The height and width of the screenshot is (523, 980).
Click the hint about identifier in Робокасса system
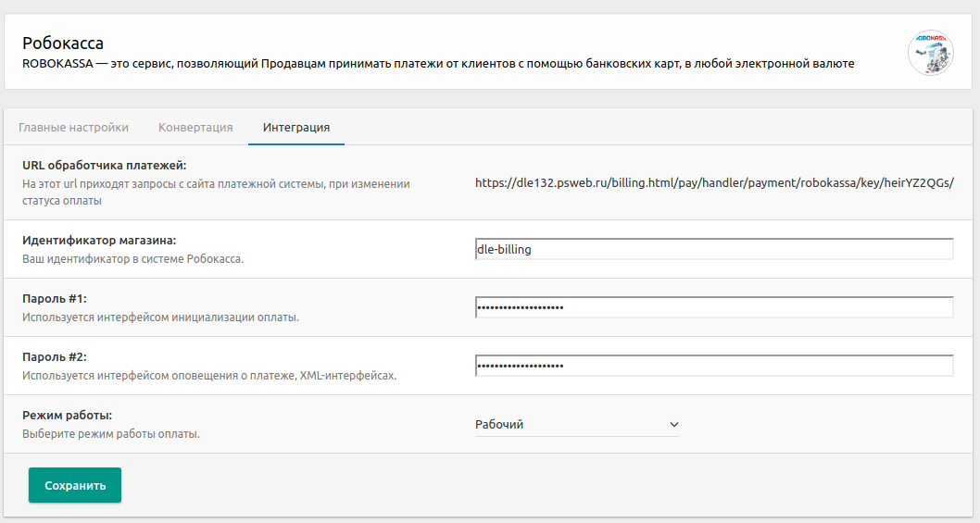[133, 258]
